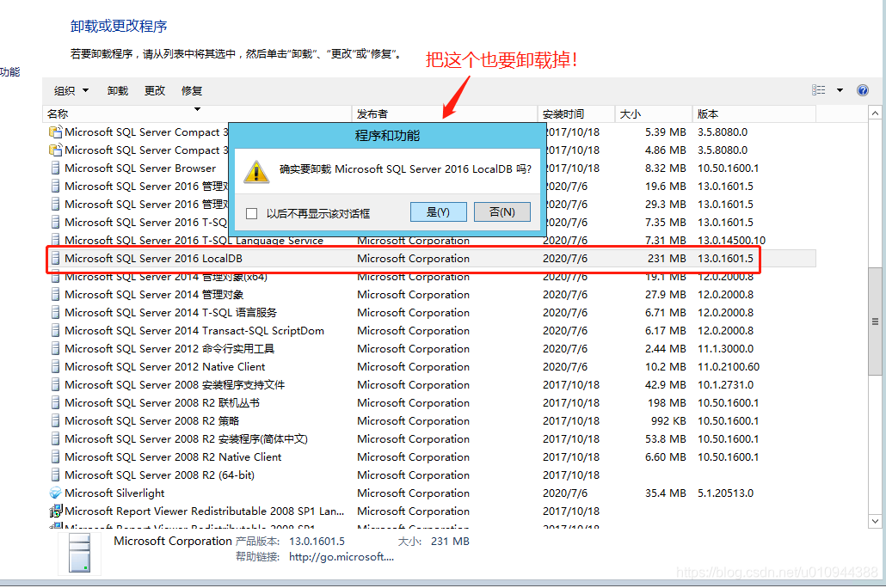886x588 pixels.
Task: Click icon of SQL Server Compact 5.39 MB row
Action: coord(55,132)
